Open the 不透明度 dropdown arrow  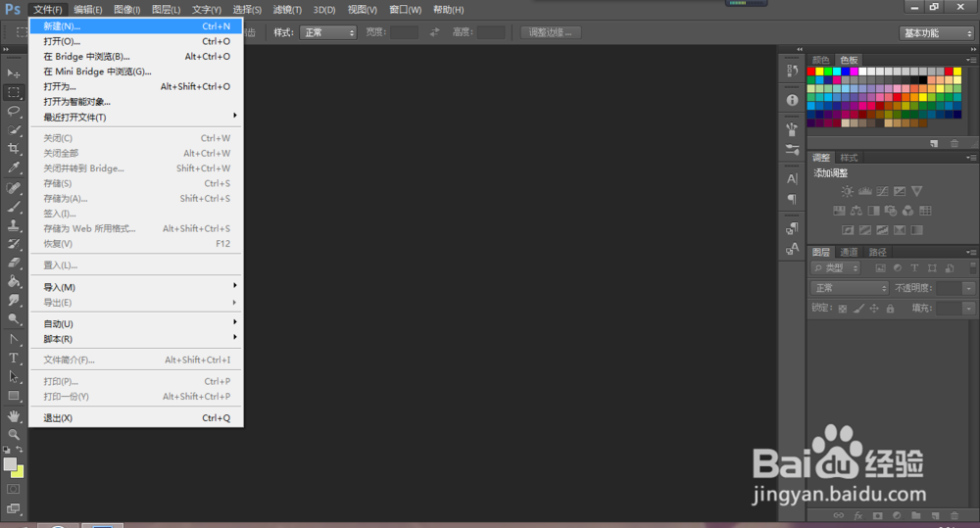(969, 288)
